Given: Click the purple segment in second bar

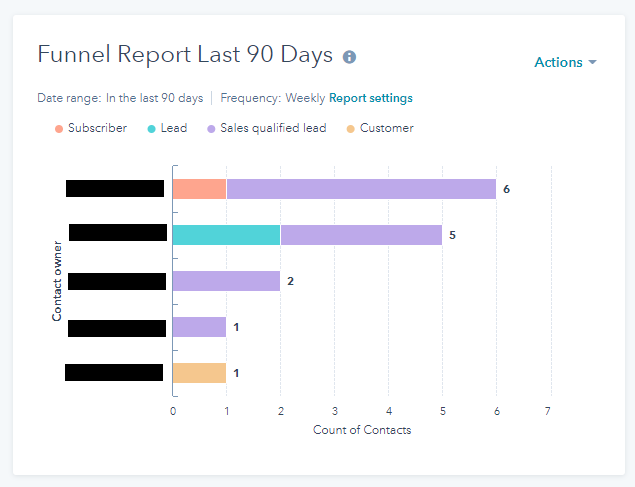Looking at the screenshot, I should (361, 235).
